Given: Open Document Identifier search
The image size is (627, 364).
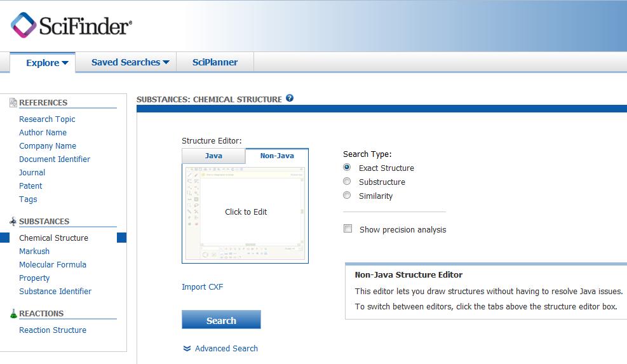Looking at the screenshot, I should point(55,159).
